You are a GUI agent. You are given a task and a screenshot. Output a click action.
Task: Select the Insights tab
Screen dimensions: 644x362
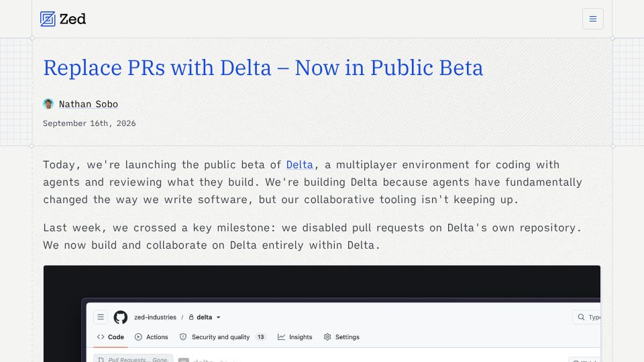(295, 337)
